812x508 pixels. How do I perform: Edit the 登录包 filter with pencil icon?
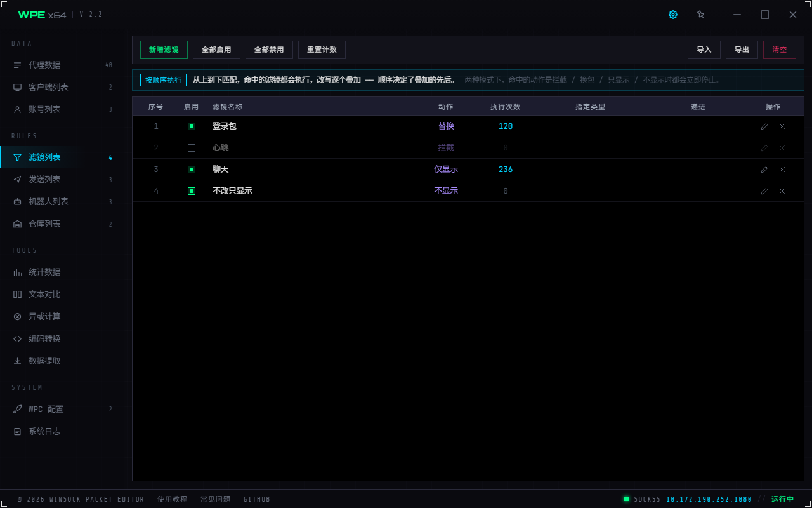(764, 126)
